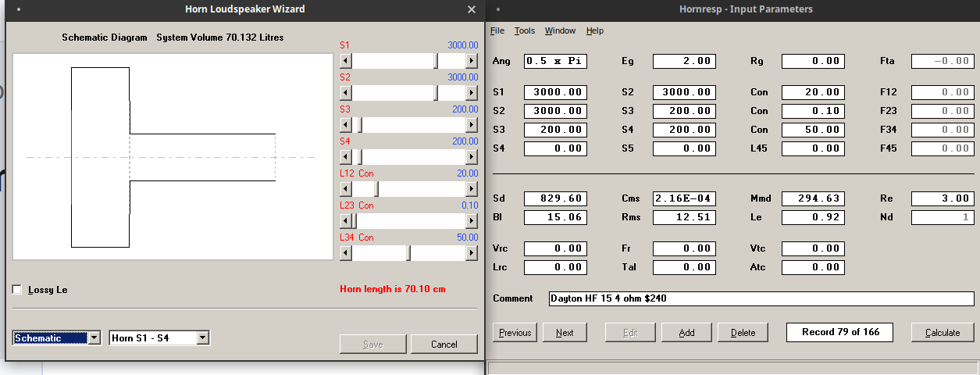The width and height of the screenshot is (980, 375).
Task: Toggle the Lossy Le checkbox
Action: click(x=17, y=290)
